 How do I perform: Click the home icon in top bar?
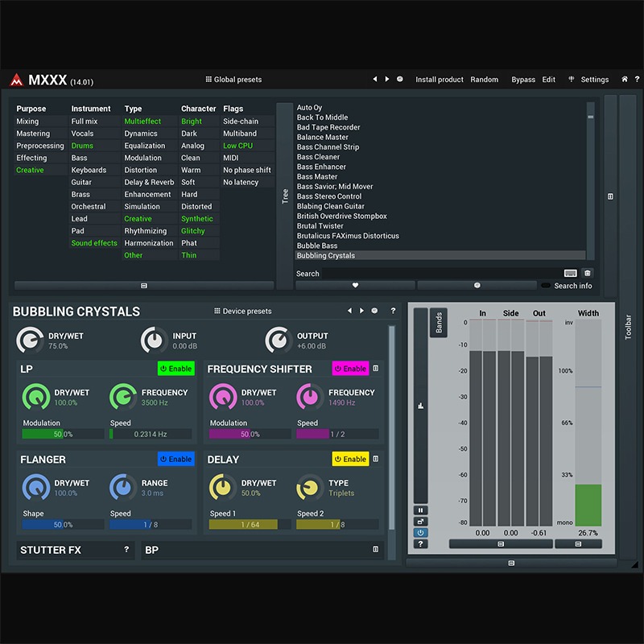pyautogui.click(x=625, y=79)
